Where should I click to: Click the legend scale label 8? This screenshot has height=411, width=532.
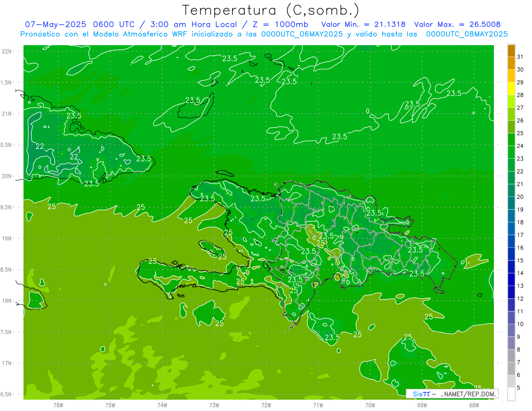pos(519,350)
